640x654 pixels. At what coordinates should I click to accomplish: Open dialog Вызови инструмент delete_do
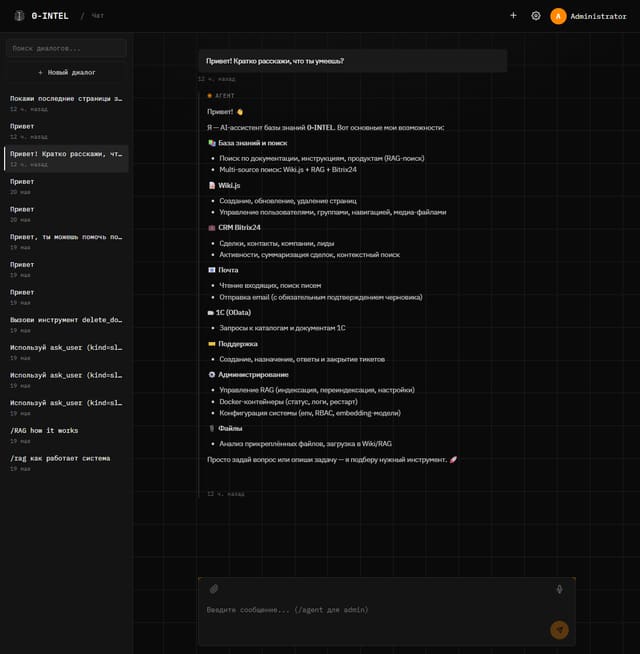(x=66, y=324)
